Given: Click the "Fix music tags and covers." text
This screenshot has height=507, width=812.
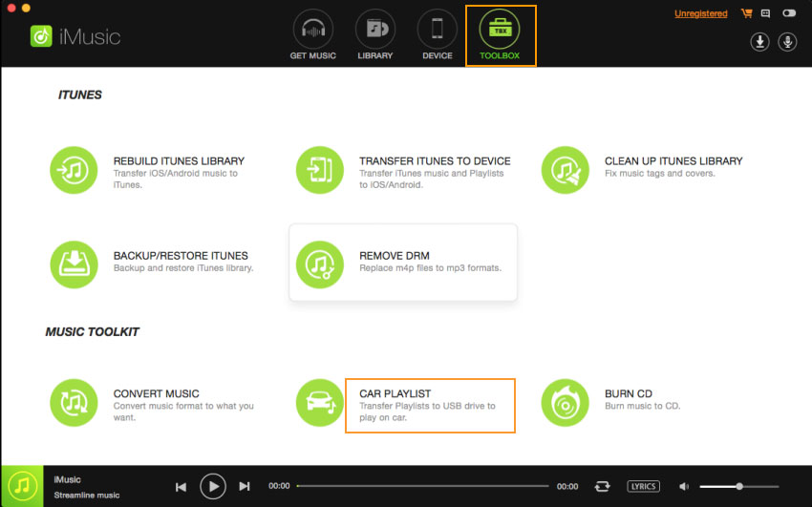Looking at the screenshot, I should (660, 174).
